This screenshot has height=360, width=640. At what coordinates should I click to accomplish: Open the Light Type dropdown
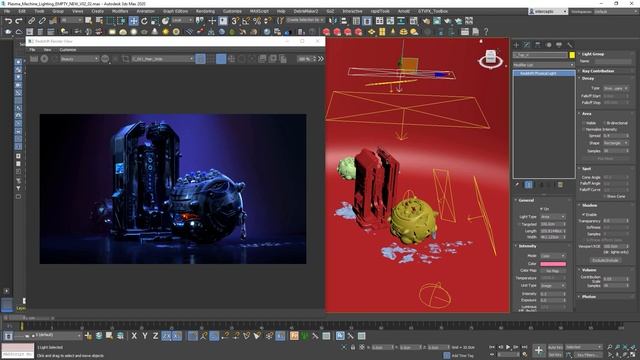click(x=553, y=217)
